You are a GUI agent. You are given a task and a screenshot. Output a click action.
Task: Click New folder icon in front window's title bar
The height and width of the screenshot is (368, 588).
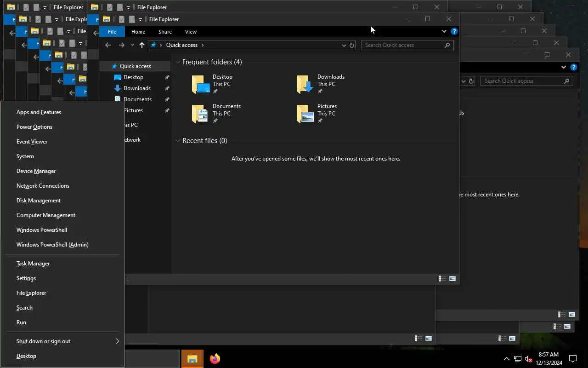click(x=132, y=19)
